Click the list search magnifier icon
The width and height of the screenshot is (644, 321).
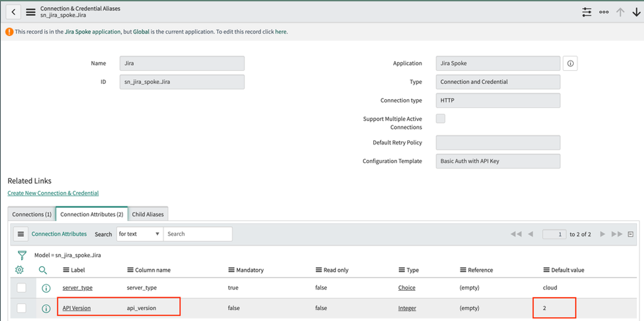43,269
